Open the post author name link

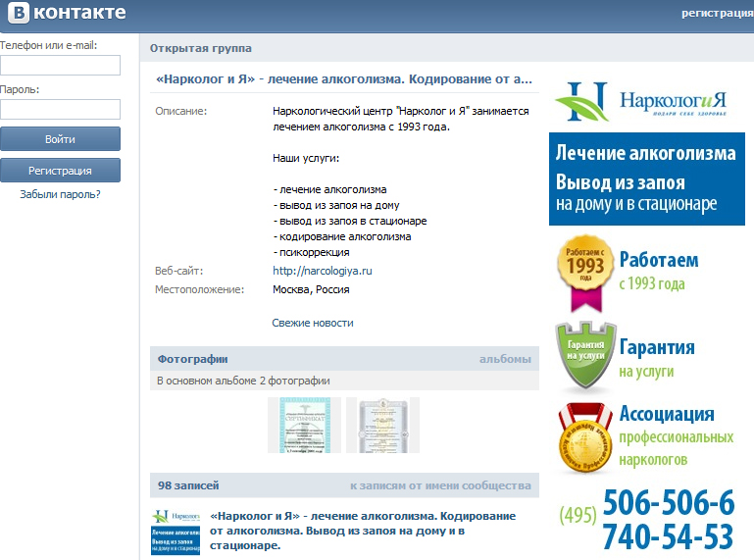point(363,531)
